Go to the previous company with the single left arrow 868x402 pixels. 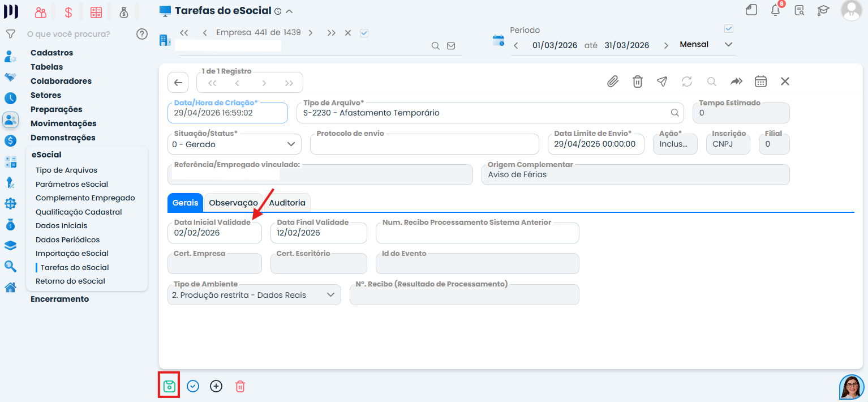coord(204,33)
